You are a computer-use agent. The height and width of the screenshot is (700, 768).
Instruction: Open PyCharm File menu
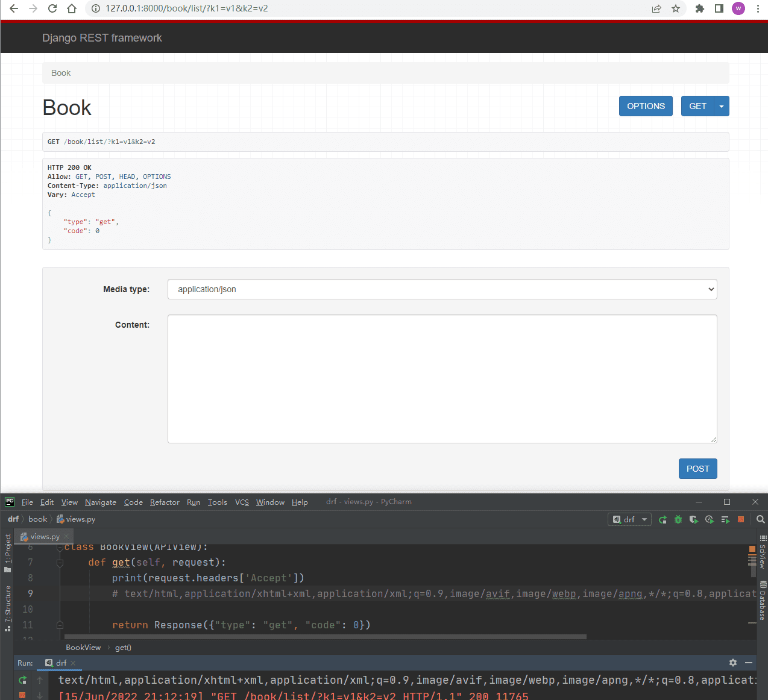point(27,502)
